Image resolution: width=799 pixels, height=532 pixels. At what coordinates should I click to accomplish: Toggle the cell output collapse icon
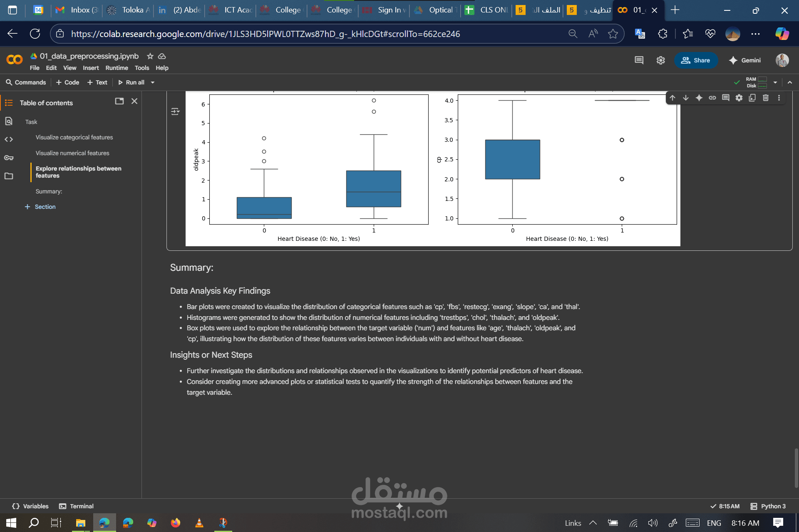tap(175, 111)
